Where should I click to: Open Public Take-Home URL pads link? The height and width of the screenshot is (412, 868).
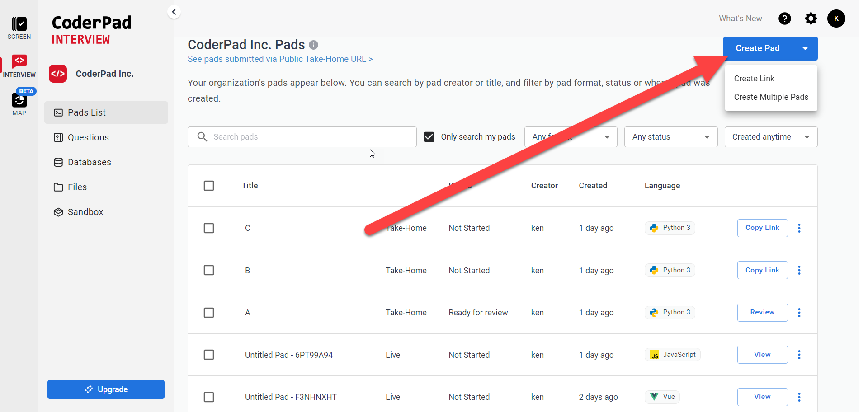pos(280,59)
